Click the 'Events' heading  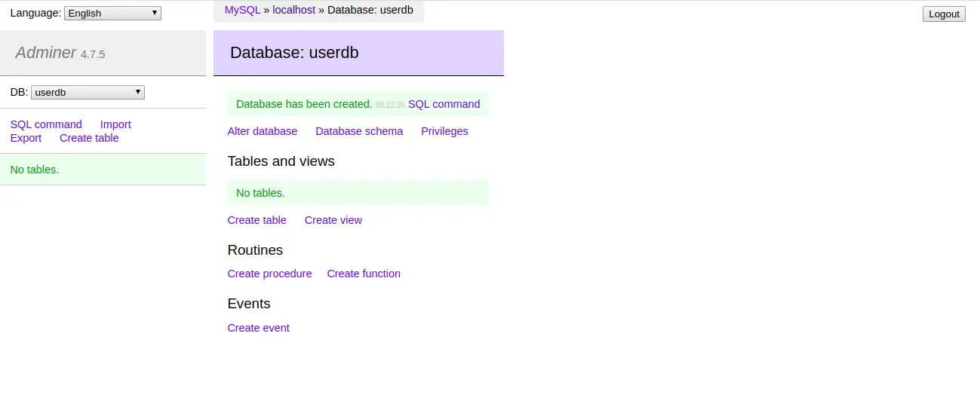click(x=249, y=304)
